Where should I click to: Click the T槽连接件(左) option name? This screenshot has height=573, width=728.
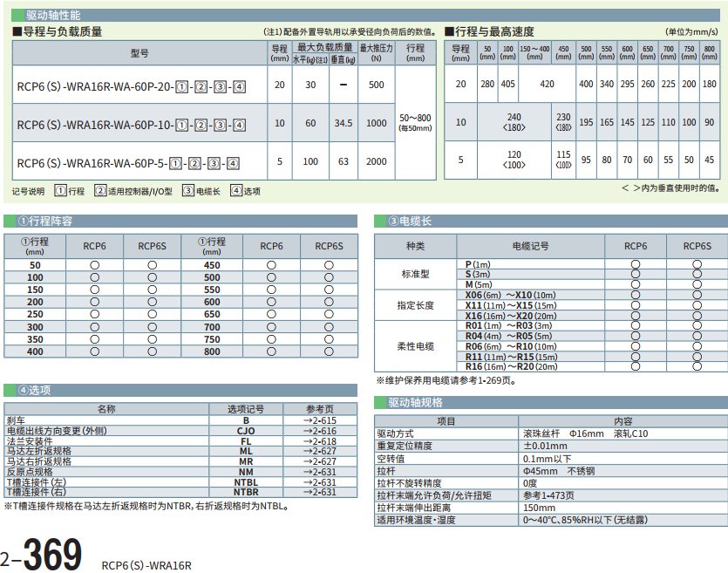tap(37, 482)
